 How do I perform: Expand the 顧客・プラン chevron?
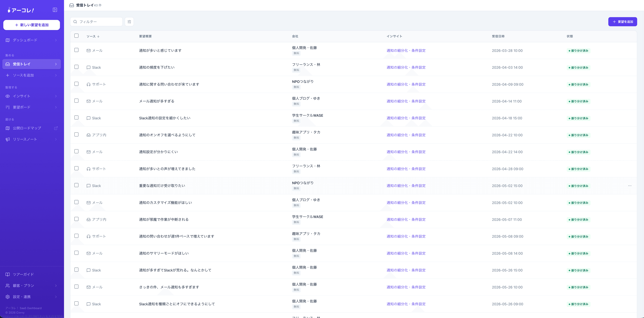click(x=56, y=286)
